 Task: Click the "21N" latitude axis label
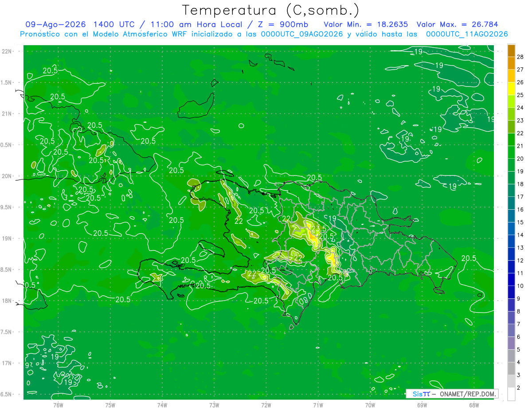point(6,114)
